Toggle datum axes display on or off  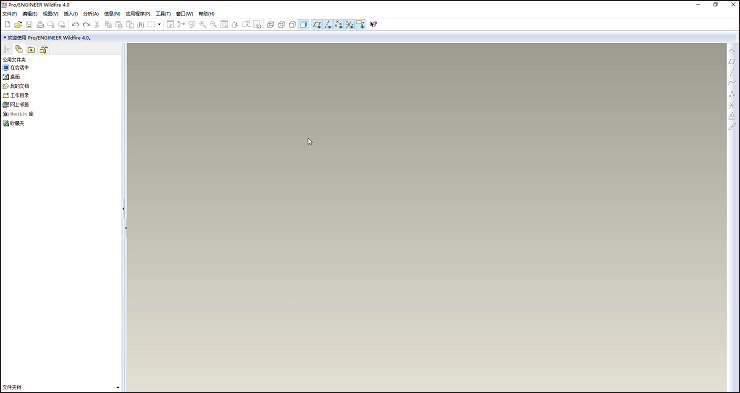pyautogui.click(x=328, y=25)
